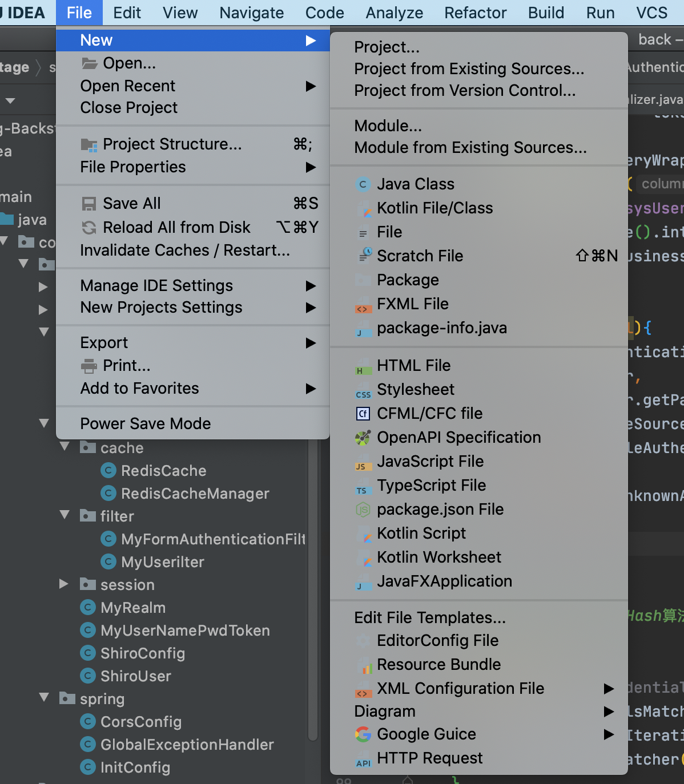684x784 pixels.
Task: Click the RedisCache class icon in tree
Action: 108,471
